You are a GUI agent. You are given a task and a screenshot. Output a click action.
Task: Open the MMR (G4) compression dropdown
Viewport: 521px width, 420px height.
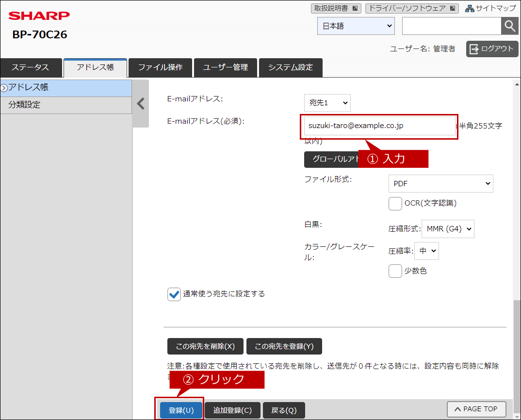tap(448, 229)
